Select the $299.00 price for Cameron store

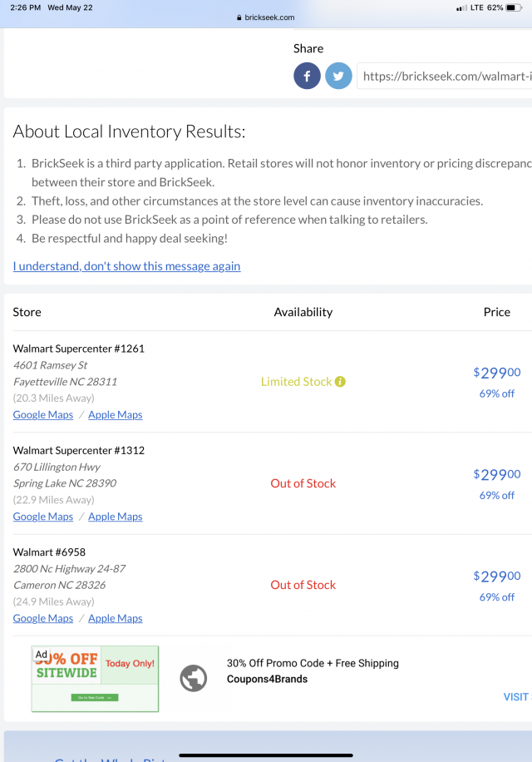pyautogui.click(x=496, y=576)
